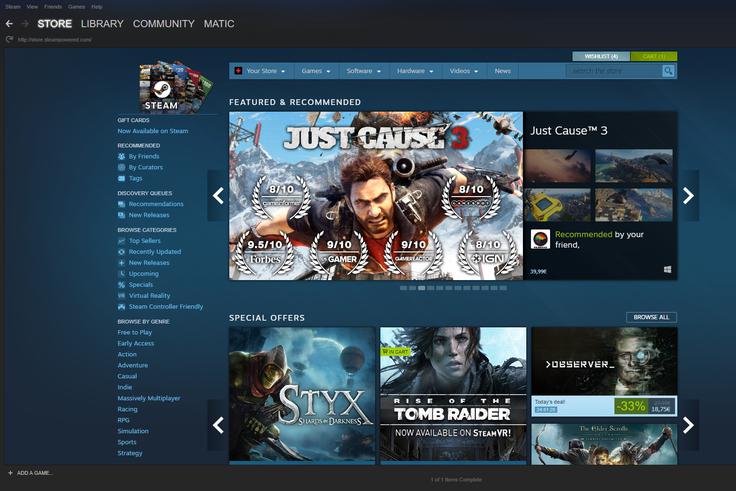Viewport: 736px width, 491px height.
Task: Click the plus icon for Add a Game
Action: pyautogui.click(x=10, y=473)
